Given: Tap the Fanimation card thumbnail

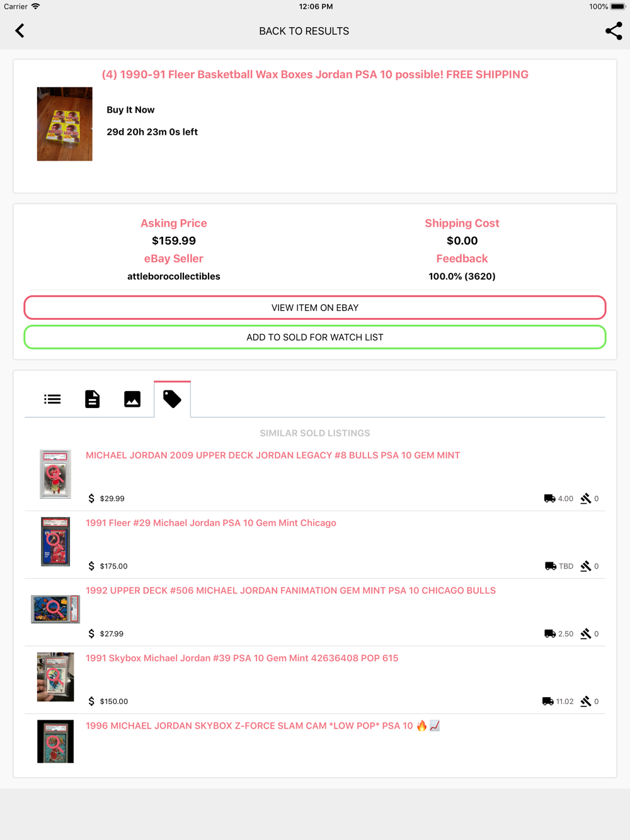Looking at the screenshot, I should tap(55, 609).
